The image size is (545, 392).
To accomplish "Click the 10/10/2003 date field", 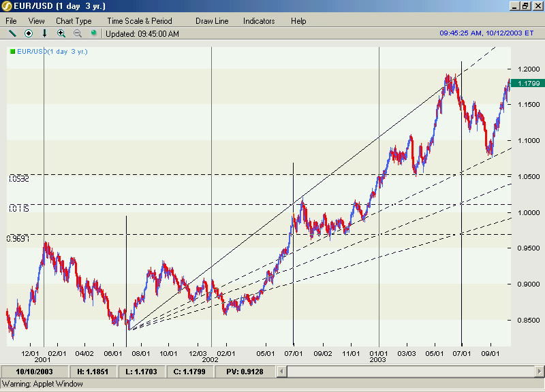I will tap(35, 372).
